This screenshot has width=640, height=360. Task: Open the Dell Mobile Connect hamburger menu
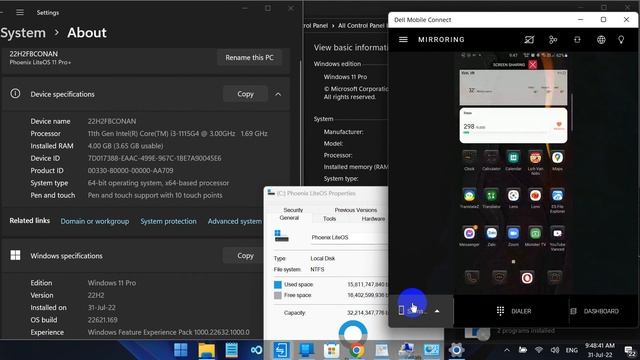(403, 40)
